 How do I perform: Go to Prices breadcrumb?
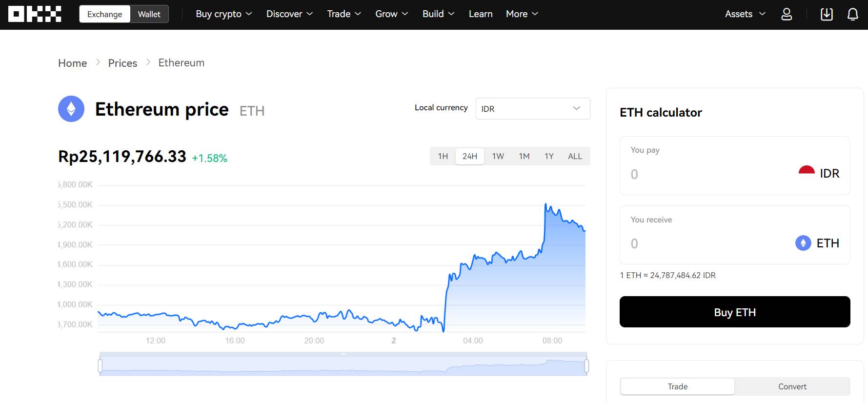(122, 63)
